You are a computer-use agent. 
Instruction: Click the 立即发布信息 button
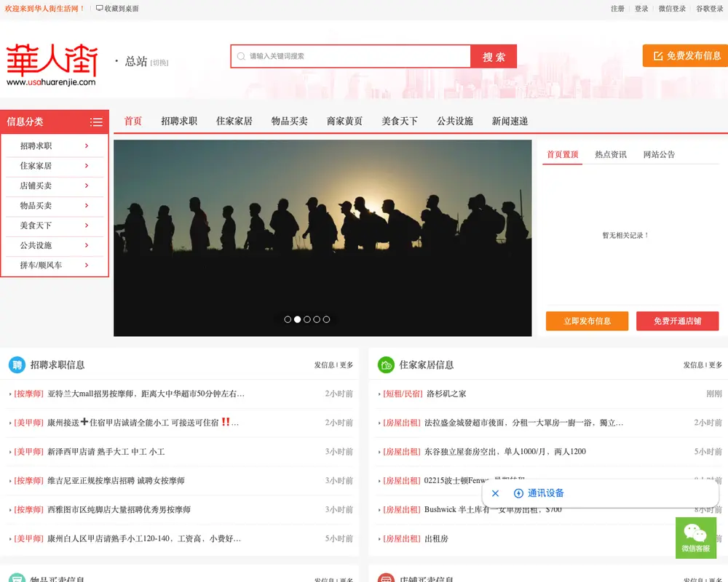(x=587, y=321)
